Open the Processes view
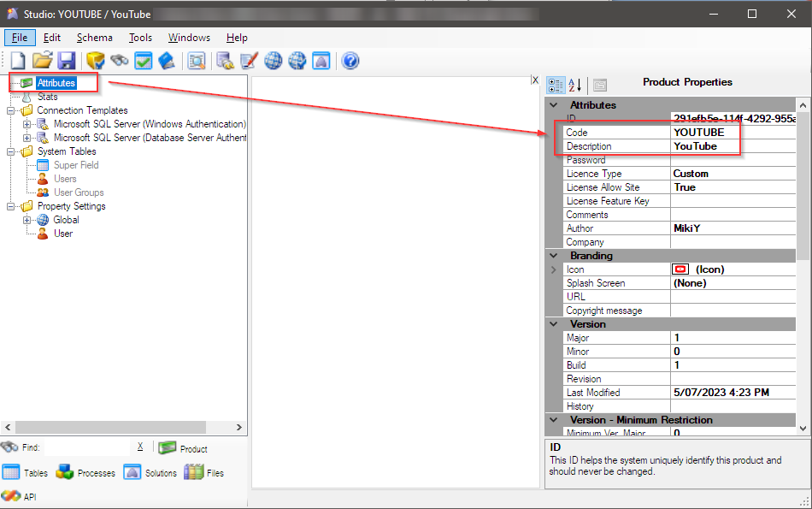 (85, 473)
